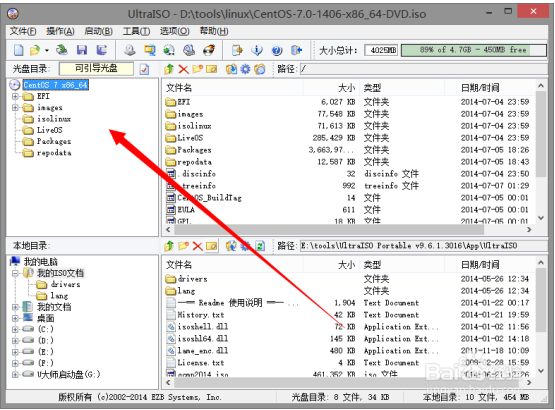
Task: Expand the images folder in disc tree
Action: (x=15, y=107)
